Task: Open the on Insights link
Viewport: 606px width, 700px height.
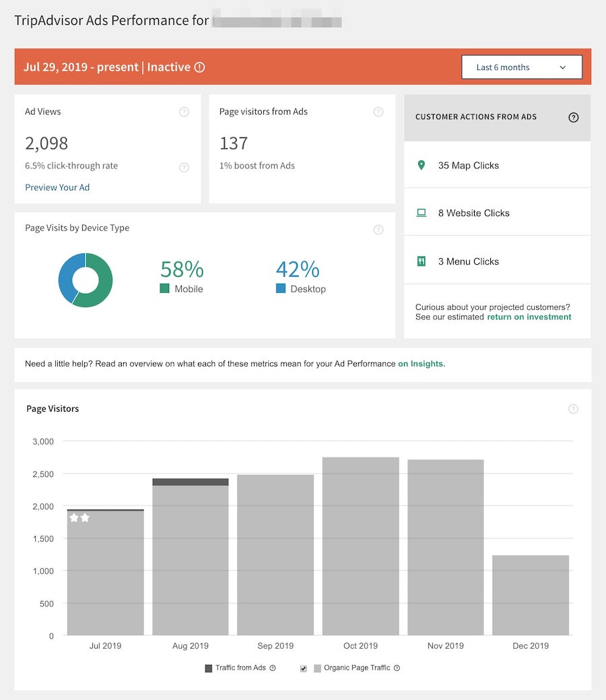Action: (422, 364)
